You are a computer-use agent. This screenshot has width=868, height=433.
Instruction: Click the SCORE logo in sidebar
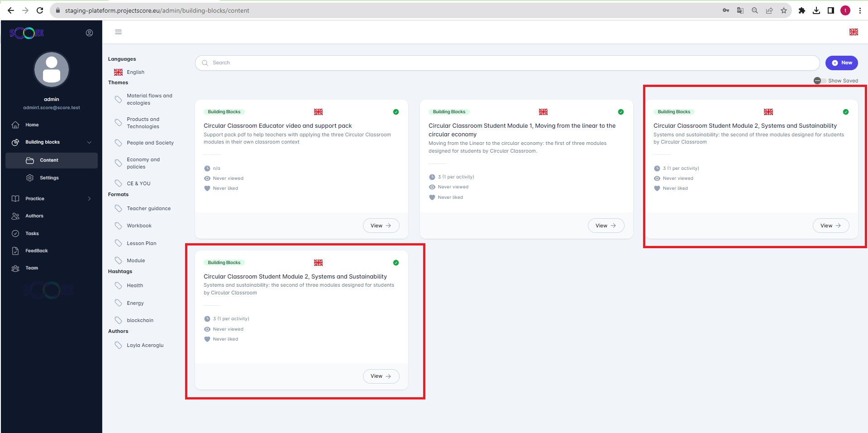pos(27,33)
